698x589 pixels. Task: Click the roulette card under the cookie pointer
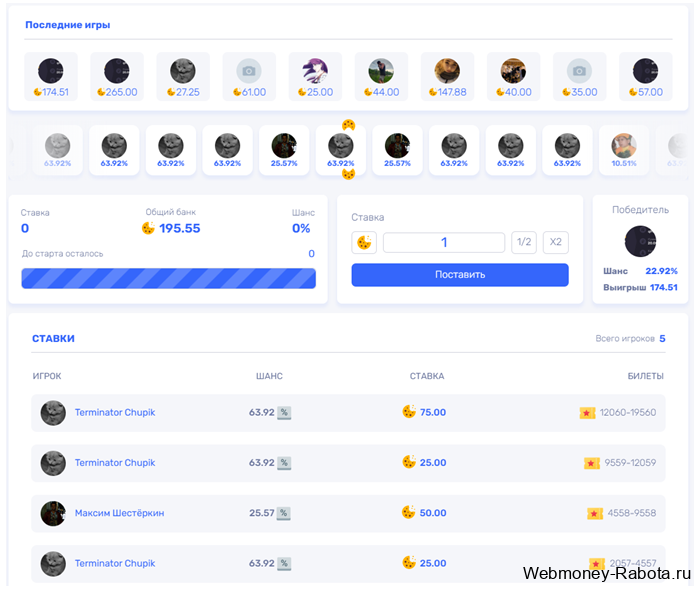(341, 150)
